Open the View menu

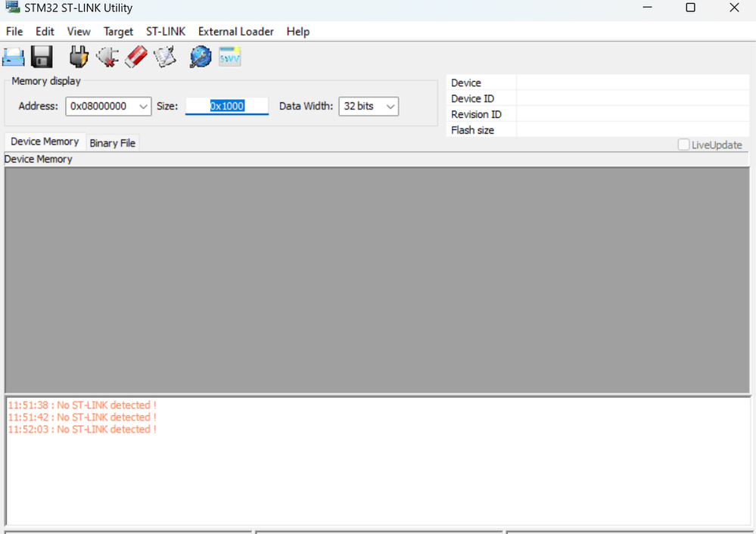(79, 31)
